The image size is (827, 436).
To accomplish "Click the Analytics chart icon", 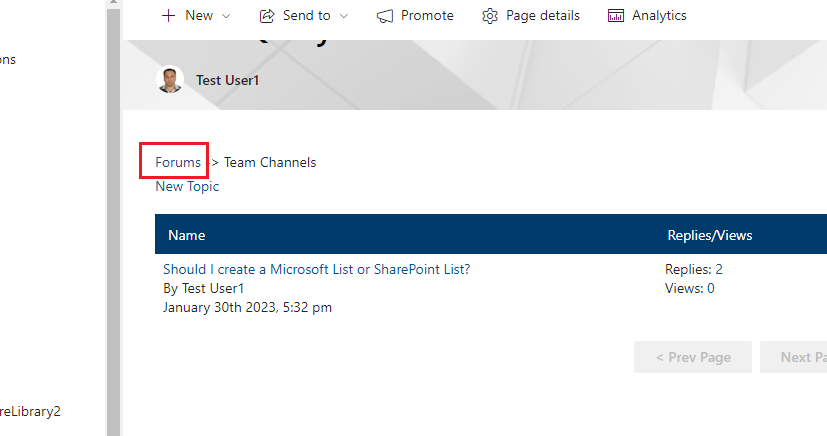I will tap(616, 16).
